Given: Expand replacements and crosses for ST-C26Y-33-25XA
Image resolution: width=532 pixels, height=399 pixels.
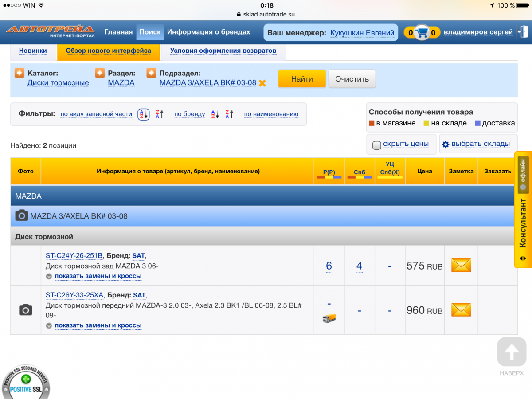Looking at the screenshot, I should 98,325.
